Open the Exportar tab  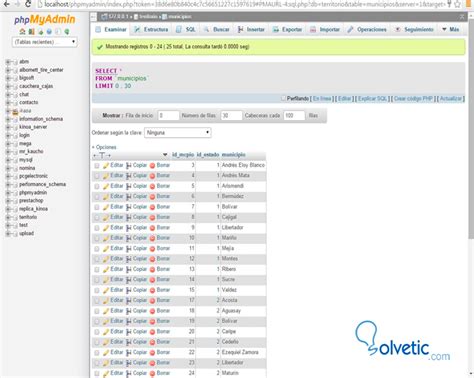[x=288, y=30]
